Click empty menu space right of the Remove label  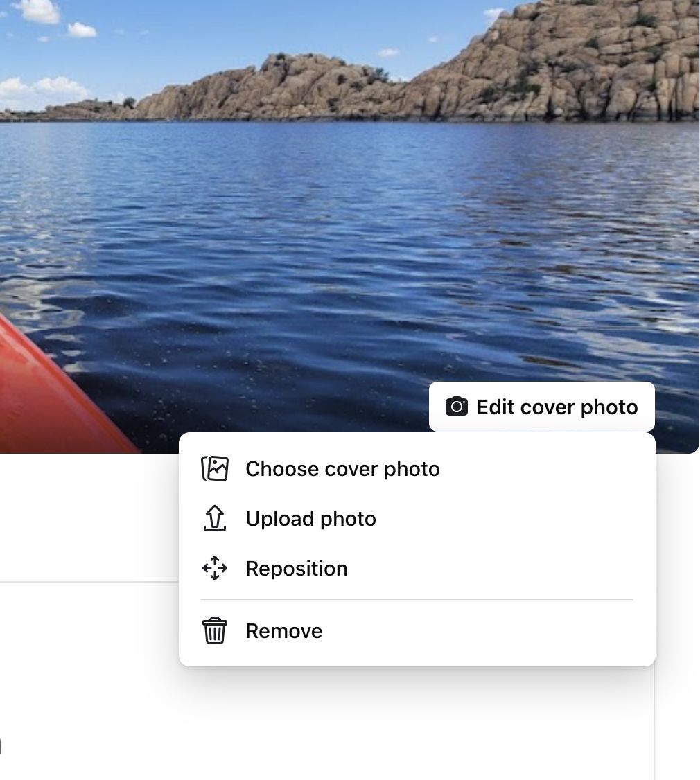coord(485,631)
